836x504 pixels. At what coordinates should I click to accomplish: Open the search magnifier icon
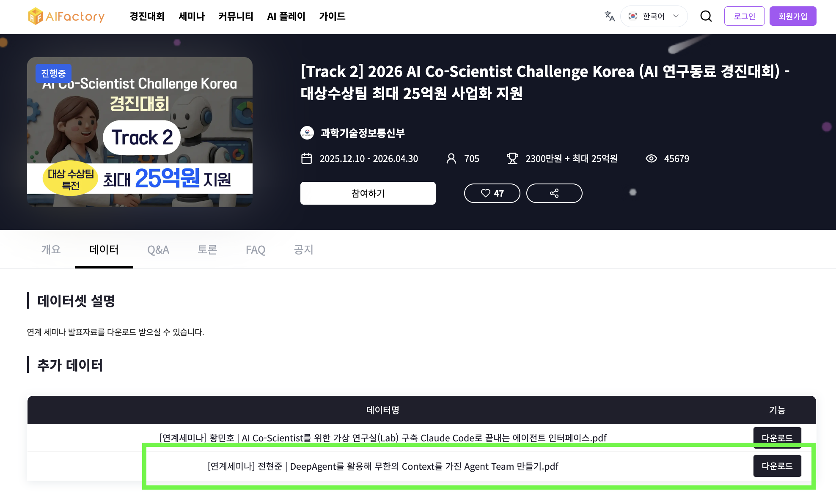[706, 16]
